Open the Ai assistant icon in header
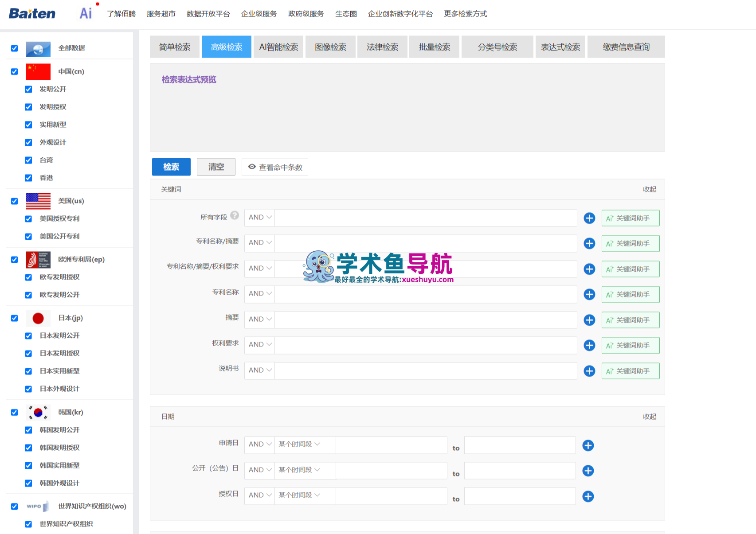 (86, 13)
